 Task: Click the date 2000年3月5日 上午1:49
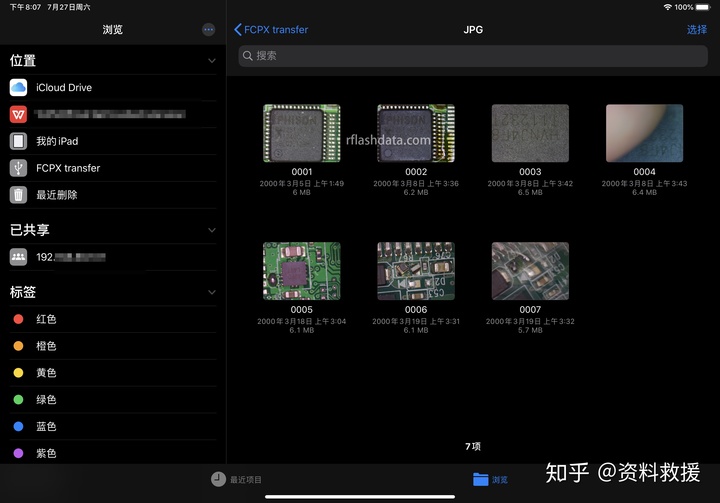point(302,183)
